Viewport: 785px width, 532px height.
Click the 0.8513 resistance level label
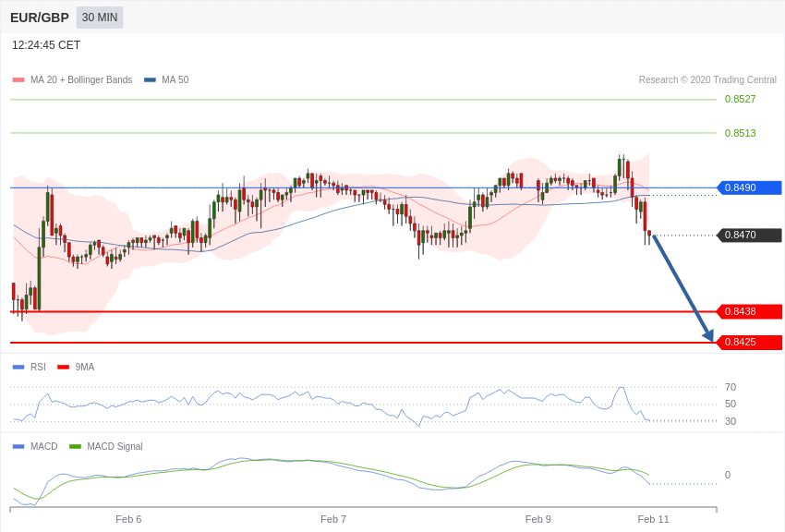pyautogui.click(x=740, y=133)
